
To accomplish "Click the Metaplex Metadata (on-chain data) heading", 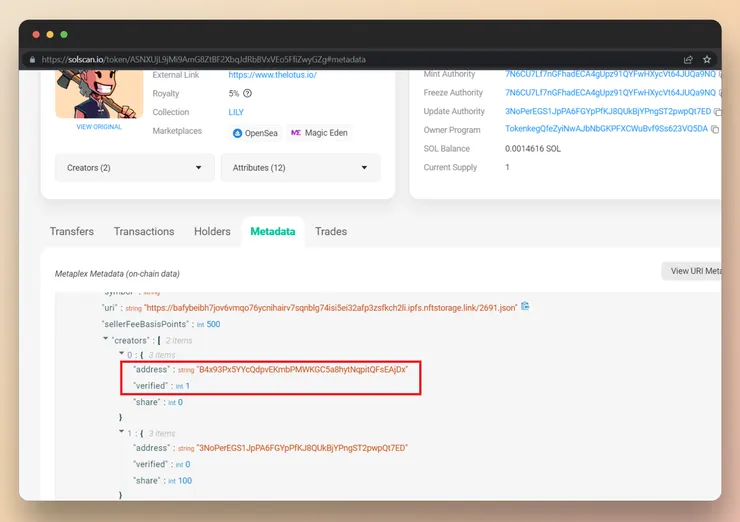I will coord(117,274).
